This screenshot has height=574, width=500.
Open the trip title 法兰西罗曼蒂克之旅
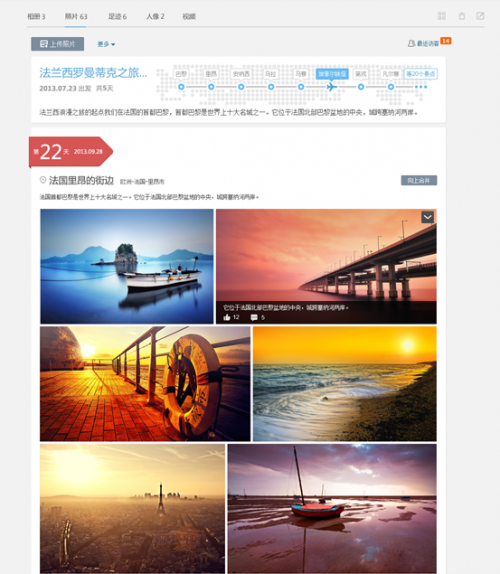[x=93, y=73]
